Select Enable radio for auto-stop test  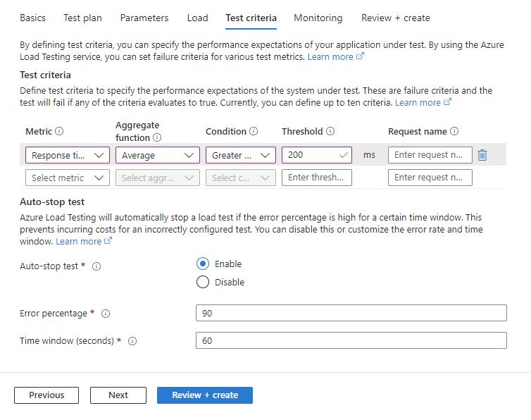point(203,264)
